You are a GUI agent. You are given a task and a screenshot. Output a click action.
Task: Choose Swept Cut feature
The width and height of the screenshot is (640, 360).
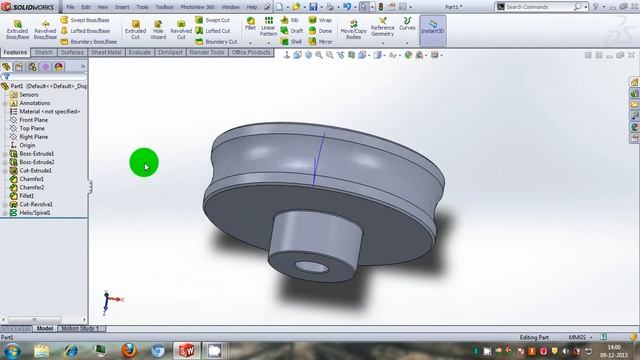(x=213, y=20)
